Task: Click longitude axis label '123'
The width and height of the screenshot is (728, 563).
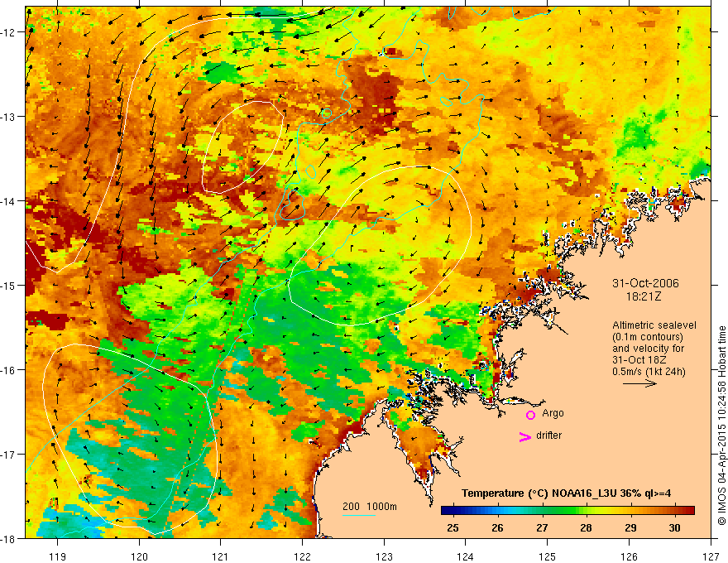Action: 384,556
